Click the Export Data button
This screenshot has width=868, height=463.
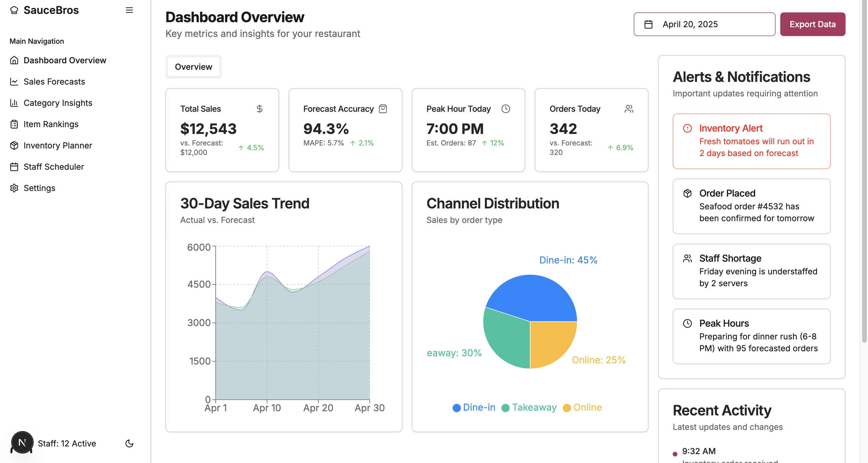pos(812,24)
